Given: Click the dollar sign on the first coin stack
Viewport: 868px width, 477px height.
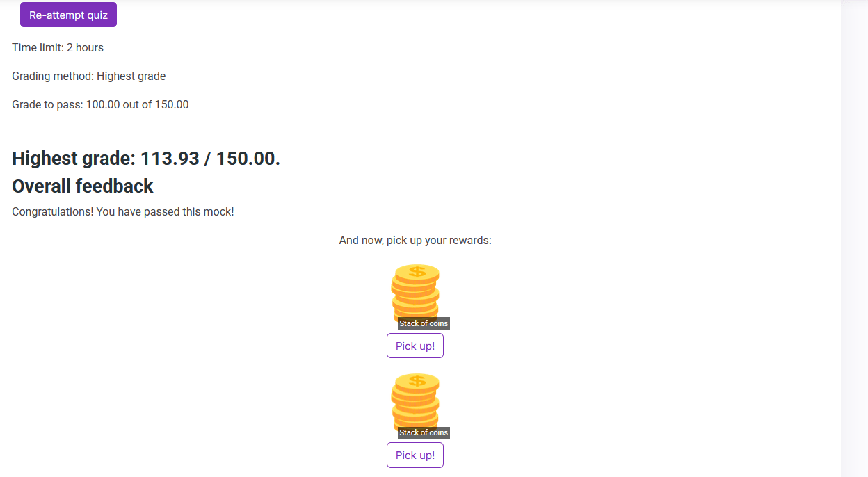Looking at the screenshot, I should (x=417, y=272).
